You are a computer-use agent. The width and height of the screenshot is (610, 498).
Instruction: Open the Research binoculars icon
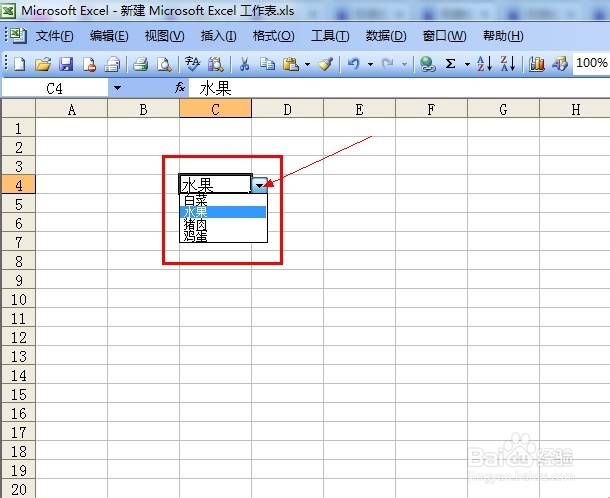point(216,64)
